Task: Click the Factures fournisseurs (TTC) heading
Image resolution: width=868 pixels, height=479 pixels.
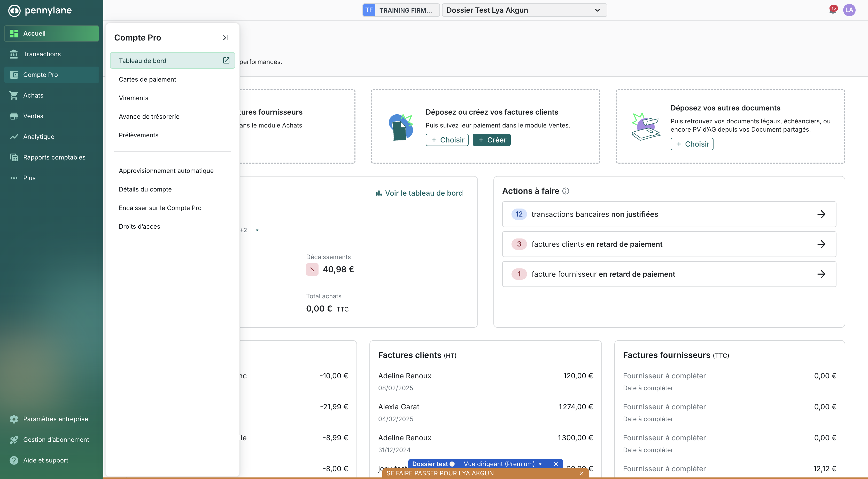Action: (676, 355)
